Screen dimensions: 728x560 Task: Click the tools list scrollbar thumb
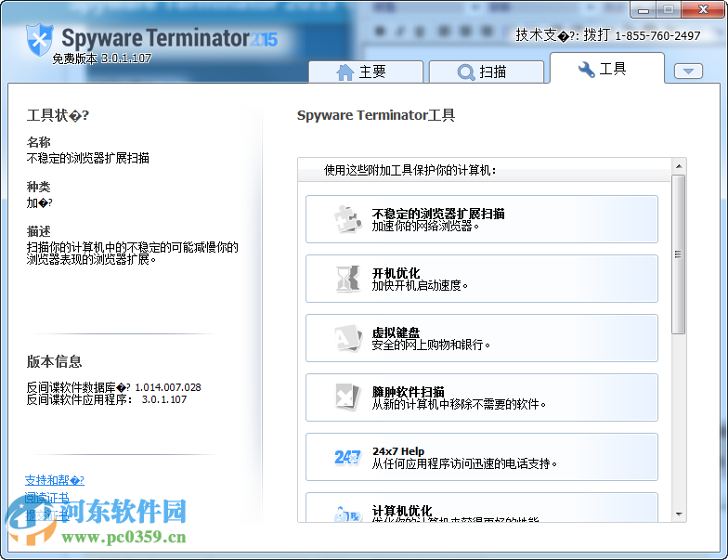coord(678,254)
